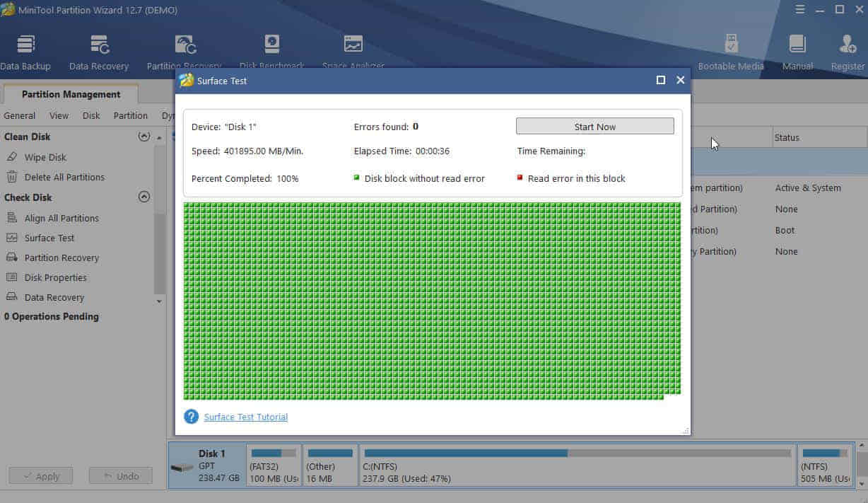Select the Partition Recovery toolbar icon

tap(184, 50)
